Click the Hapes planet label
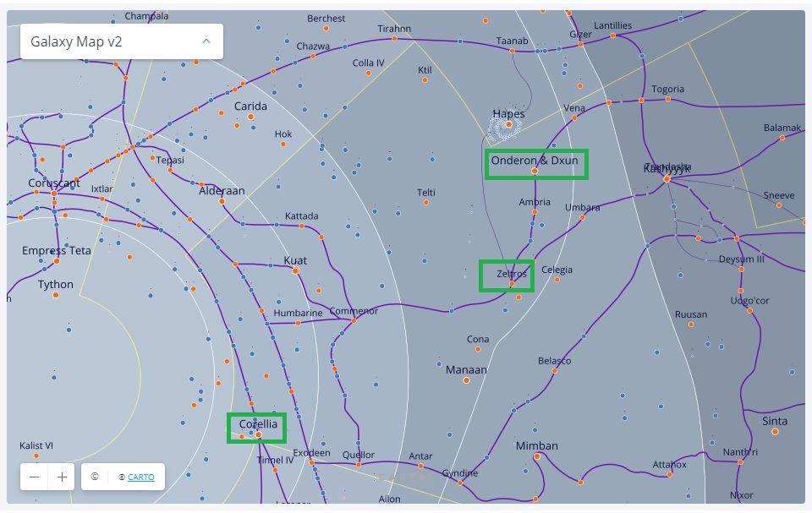 click(508, 113)
